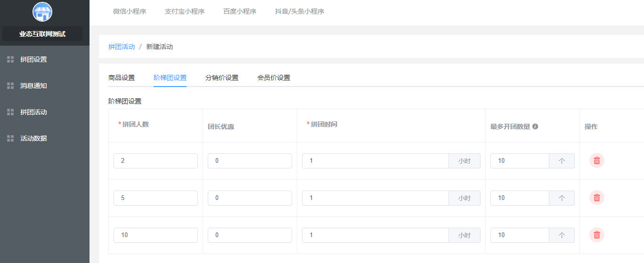The width and height of the screenshot is (644, 263).
Task: Focus 拼团时间 field in third row
Action: [375, 235]
